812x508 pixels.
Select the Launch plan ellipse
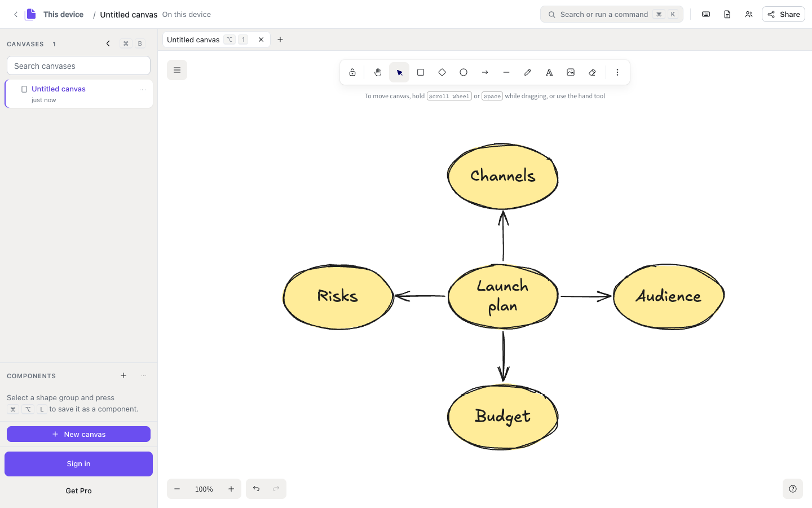click(503, 296)
